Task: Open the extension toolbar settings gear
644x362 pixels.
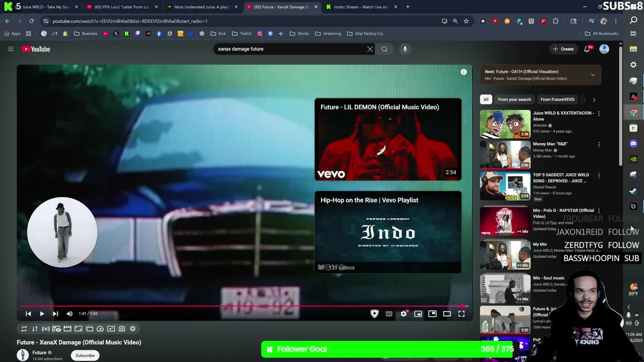Action: [133, 329]
